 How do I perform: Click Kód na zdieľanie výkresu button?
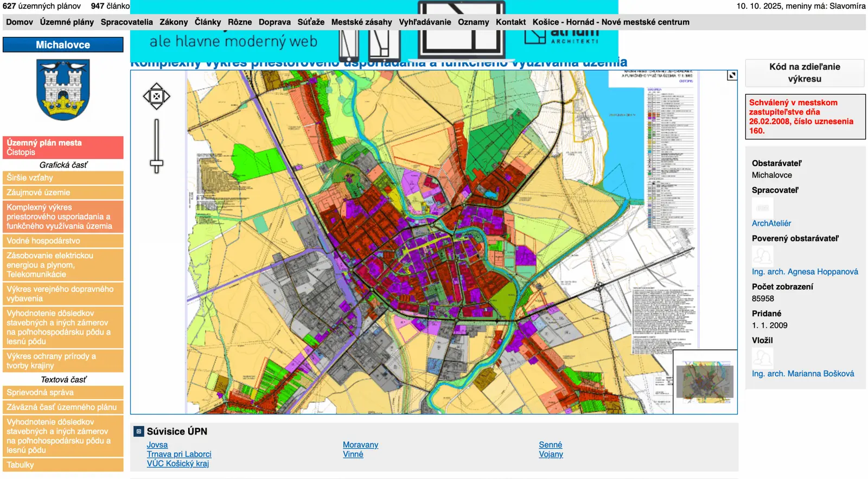(805, 73)
